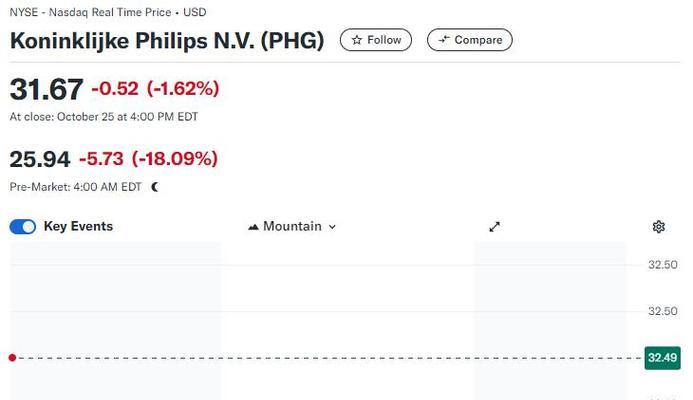This screenshot has height=400, width=693.
Task: Click the pre-market moon icon
Action: 155,187
